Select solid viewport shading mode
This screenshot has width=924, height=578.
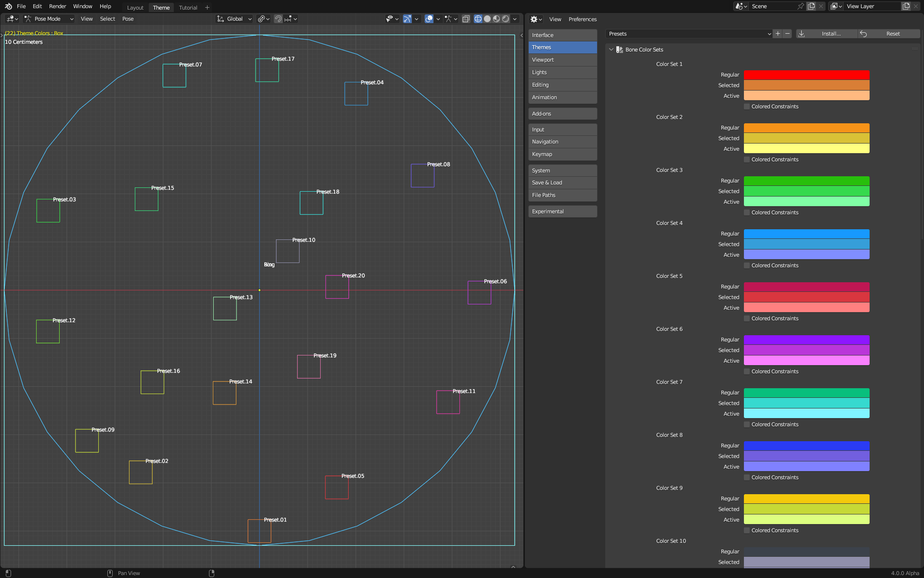pyautogui.click(x=487, y=19)
